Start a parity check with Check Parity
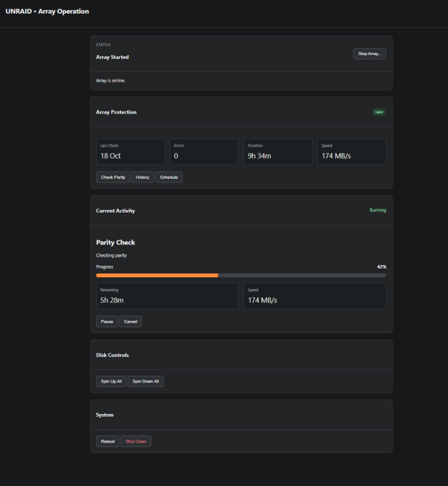Viewport: 448px width, 486px height. click(113, 178)
